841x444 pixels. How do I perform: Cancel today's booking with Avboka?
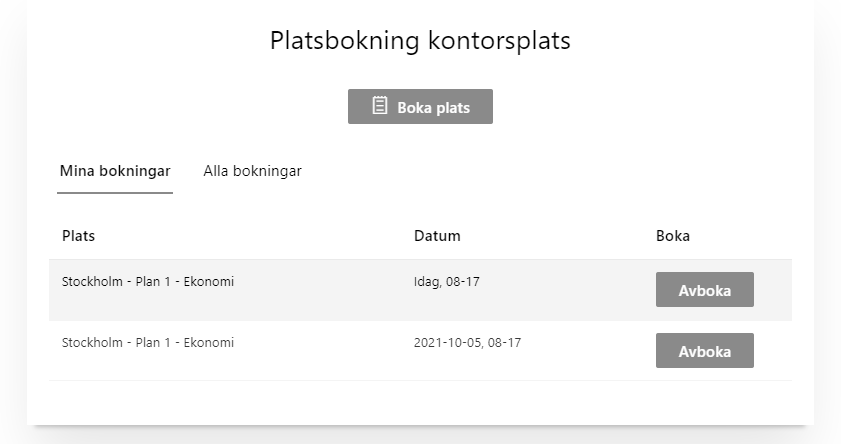click(x=704, y=290)
